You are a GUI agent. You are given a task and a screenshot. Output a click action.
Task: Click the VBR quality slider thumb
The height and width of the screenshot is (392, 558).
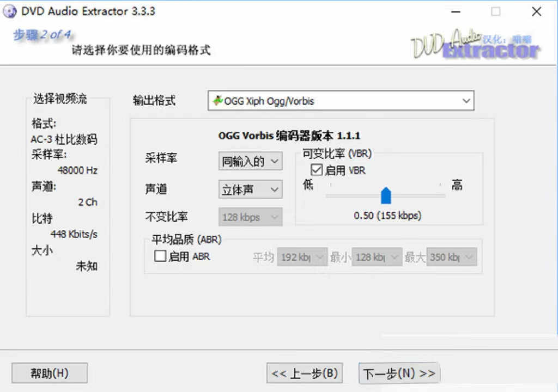click(386, 195)
